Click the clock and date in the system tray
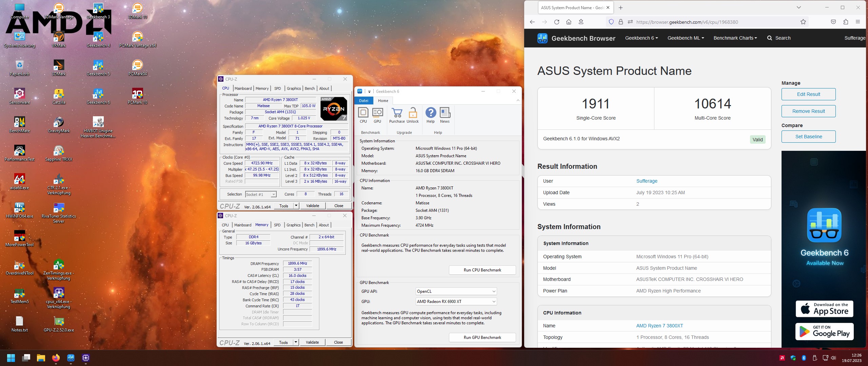The height and width of the screenshot is (366, 868). pos(851,358)
